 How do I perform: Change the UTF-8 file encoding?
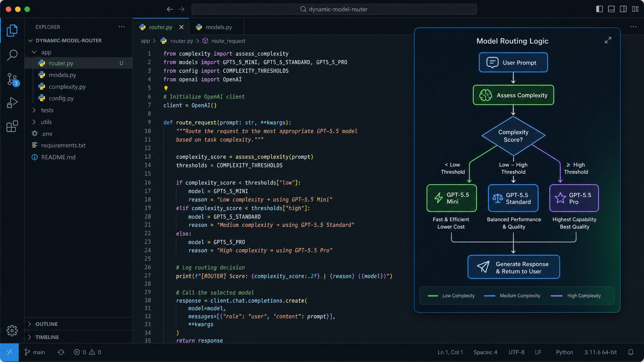pos(516,352)
